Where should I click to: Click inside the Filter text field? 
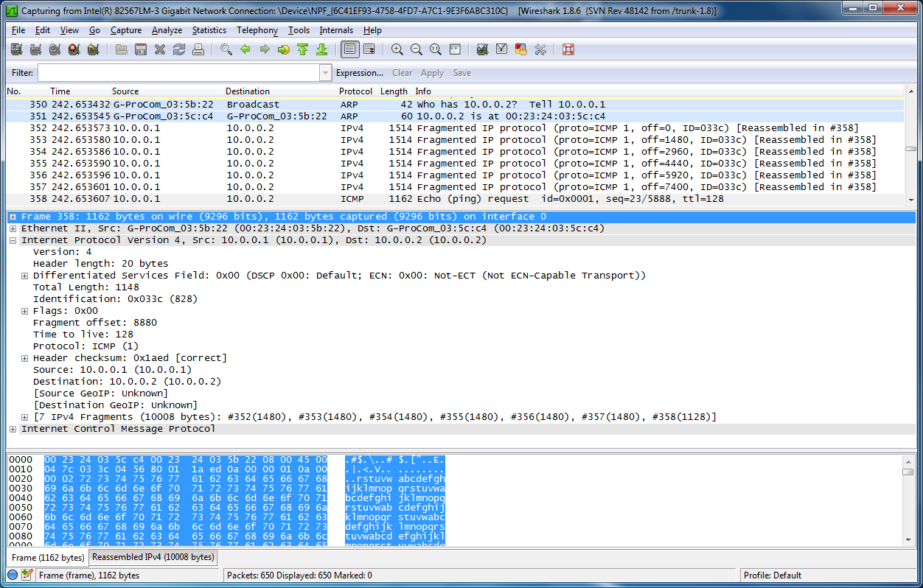point(177,73)
